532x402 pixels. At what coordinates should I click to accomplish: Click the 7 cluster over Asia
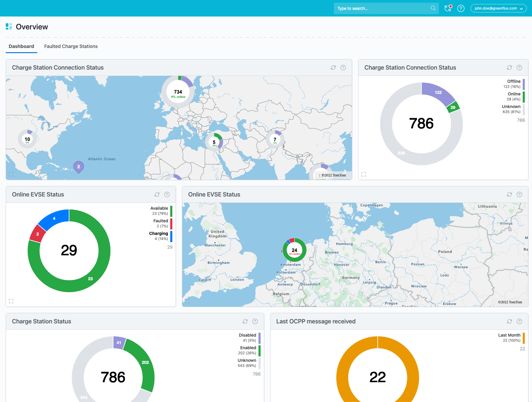[x=275, y=139]
